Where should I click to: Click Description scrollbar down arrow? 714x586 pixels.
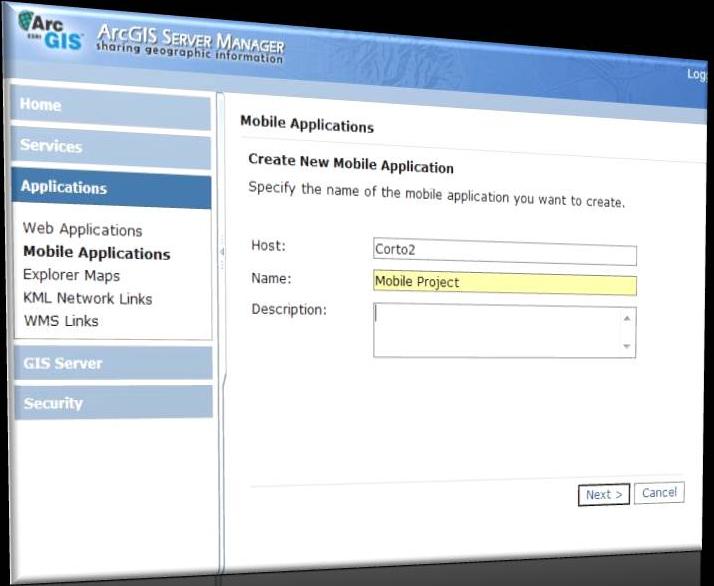pyautogui.click(x=627, y=347)
